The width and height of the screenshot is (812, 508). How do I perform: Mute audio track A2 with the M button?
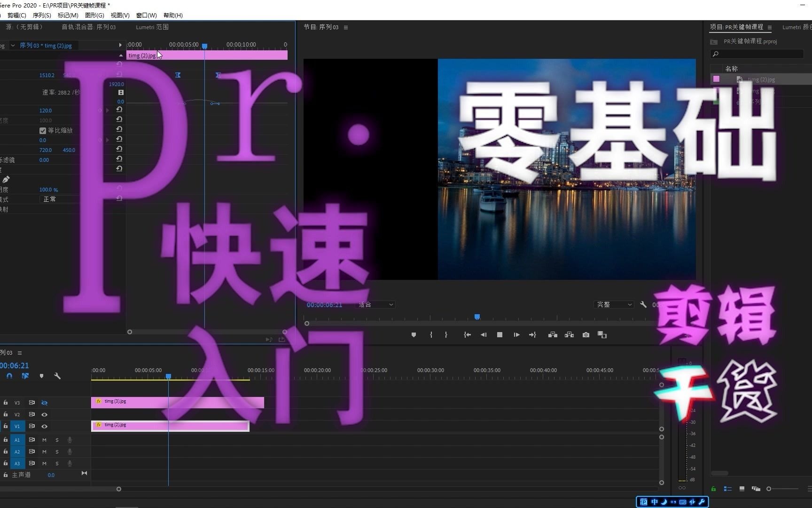click(x=44, y=452)
